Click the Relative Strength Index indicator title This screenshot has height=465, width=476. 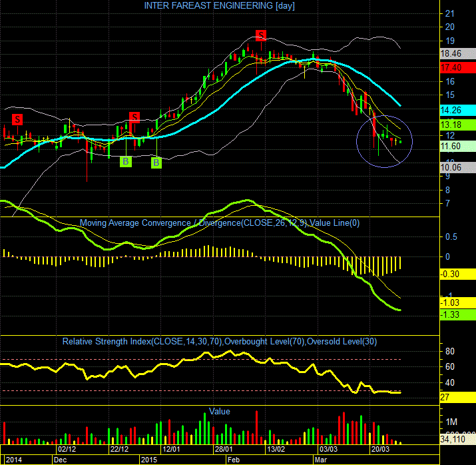point(220,342)
